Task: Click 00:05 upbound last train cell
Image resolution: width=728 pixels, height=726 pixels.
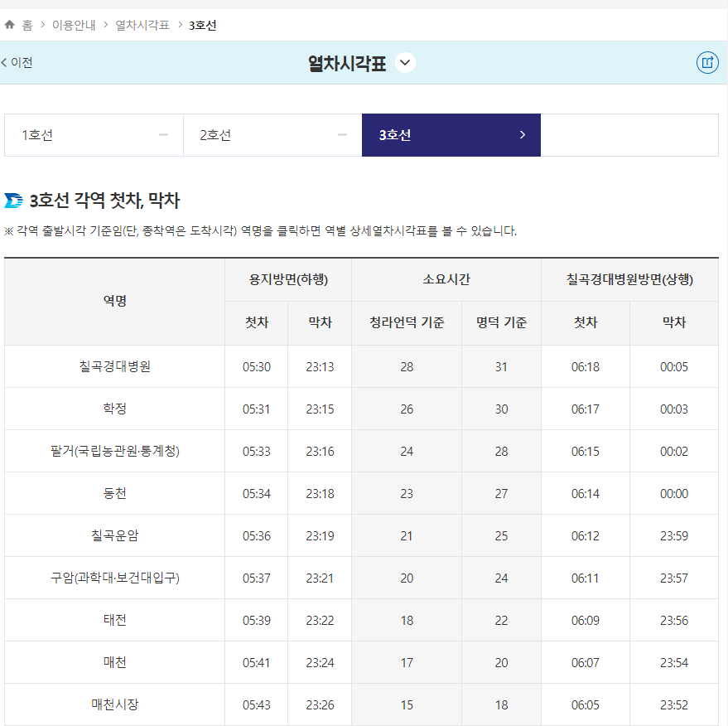Action: click(x=674, y=367)
